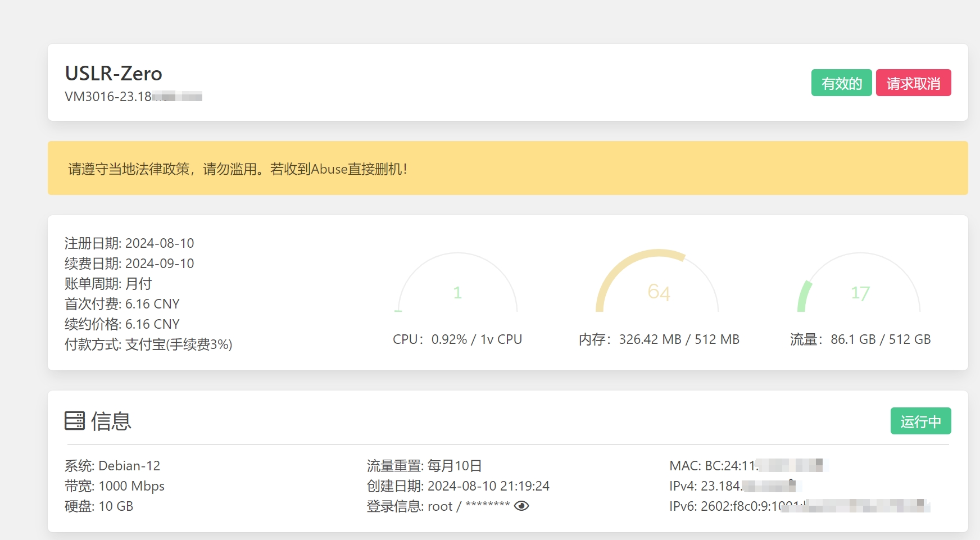Click the 信息 section heading

coord(111,421)
